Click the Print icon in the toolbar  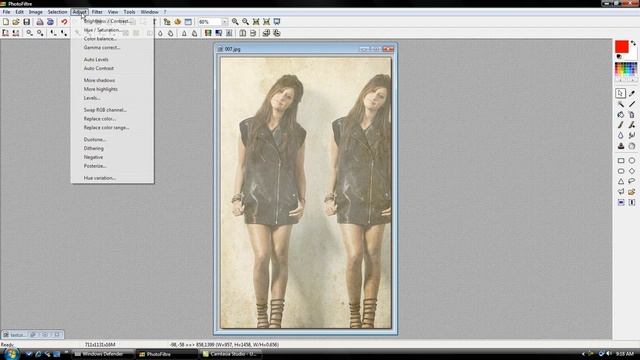coord(40,22)
